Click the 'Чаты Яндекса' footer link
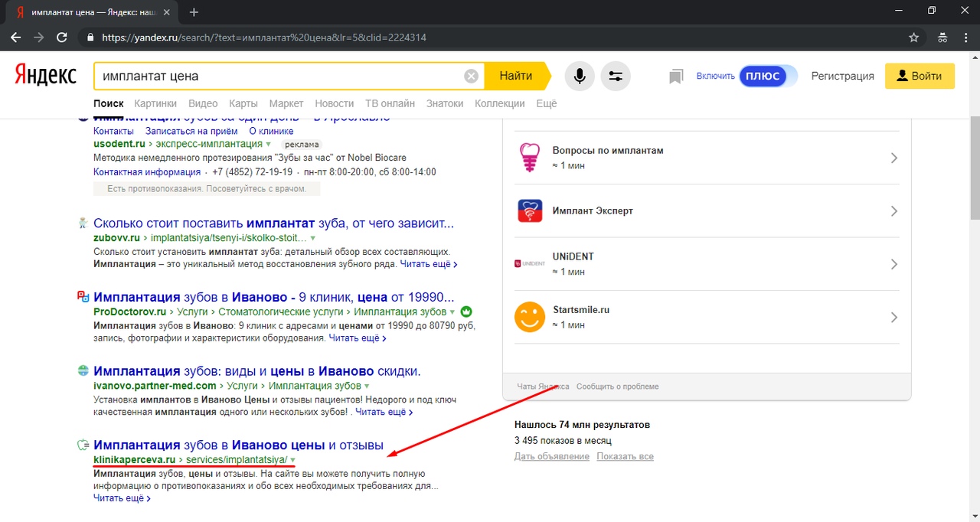 [544, 387]
